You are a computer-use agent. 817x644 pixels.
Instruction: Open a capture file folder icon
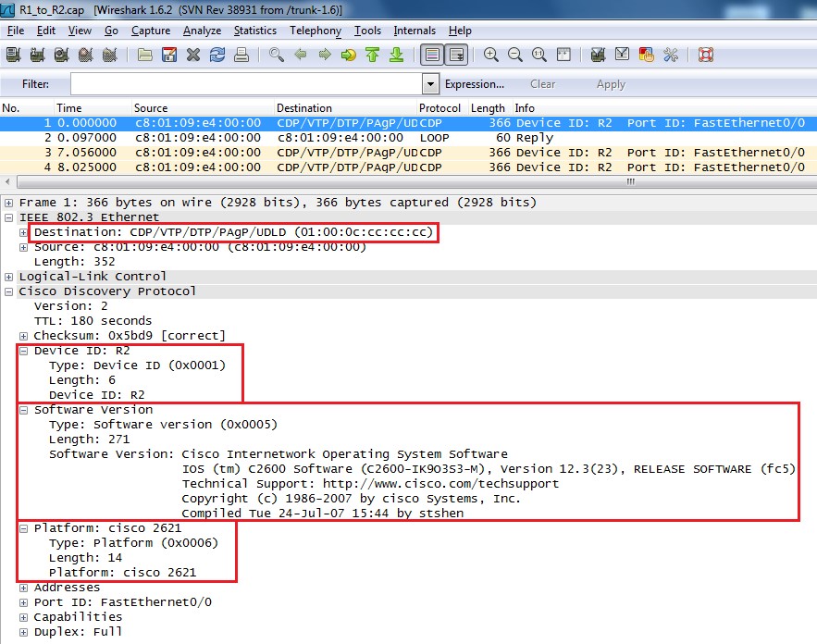pyautogui.click(x=145, y=55)
